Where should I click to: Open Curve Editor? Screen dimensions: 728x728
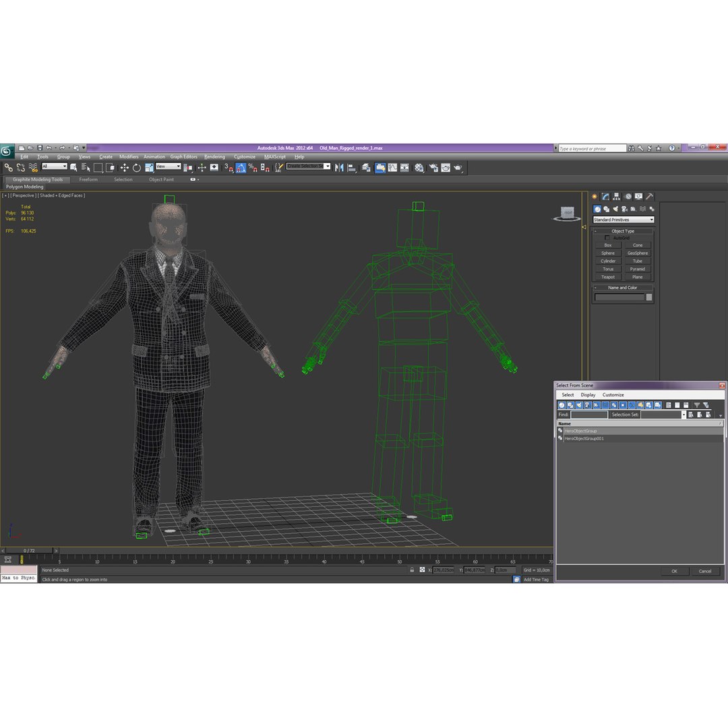click(x=392, y=168)
